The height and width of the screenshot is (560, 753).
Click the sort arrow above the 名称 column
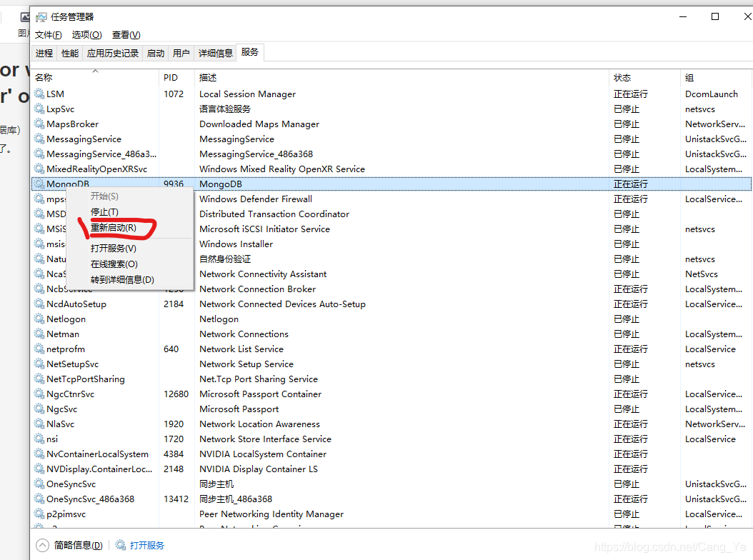click(x=94, y=71)
